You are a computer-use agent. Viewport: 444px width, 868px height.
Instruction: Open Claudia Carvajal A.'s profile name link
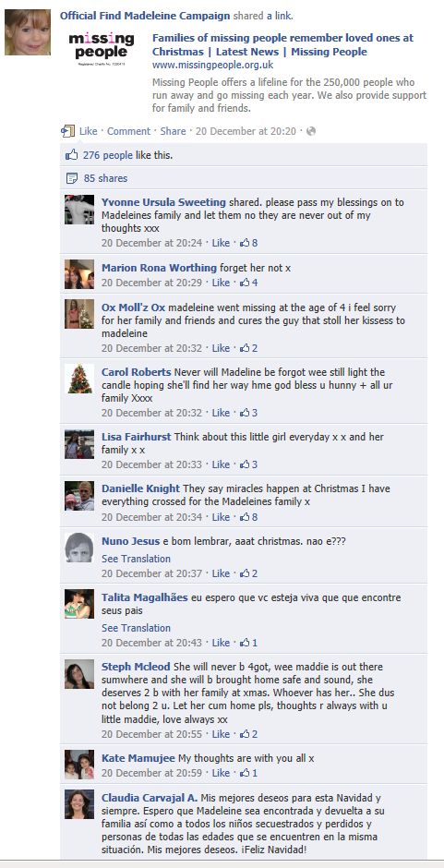[150, 798]
